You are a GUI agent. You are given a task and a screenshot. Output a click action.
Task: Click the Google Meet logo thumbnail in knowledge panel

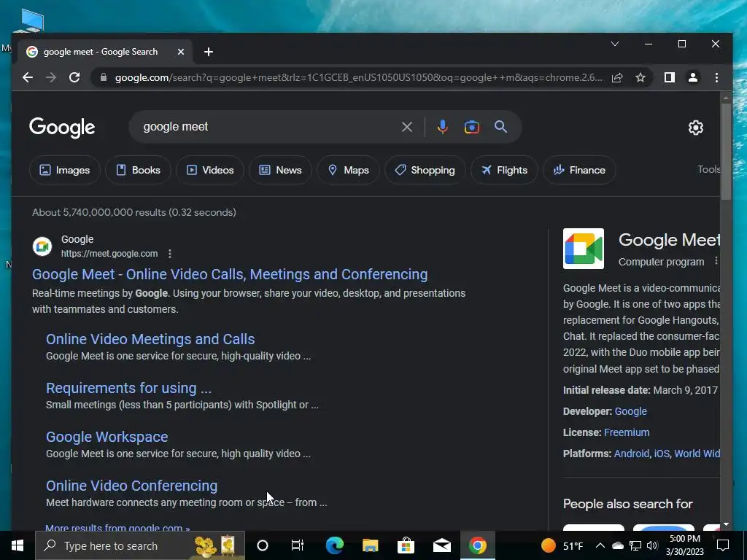[584, 249]
